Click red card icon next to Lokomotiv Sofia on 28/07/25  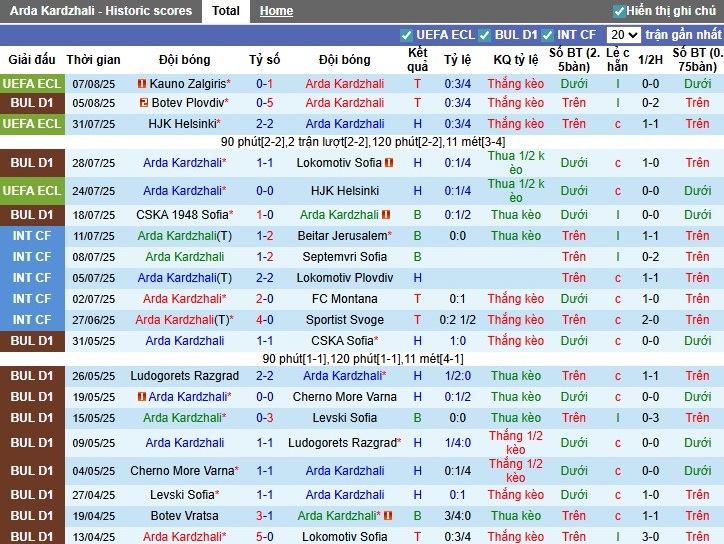click(x=389, y=163)
